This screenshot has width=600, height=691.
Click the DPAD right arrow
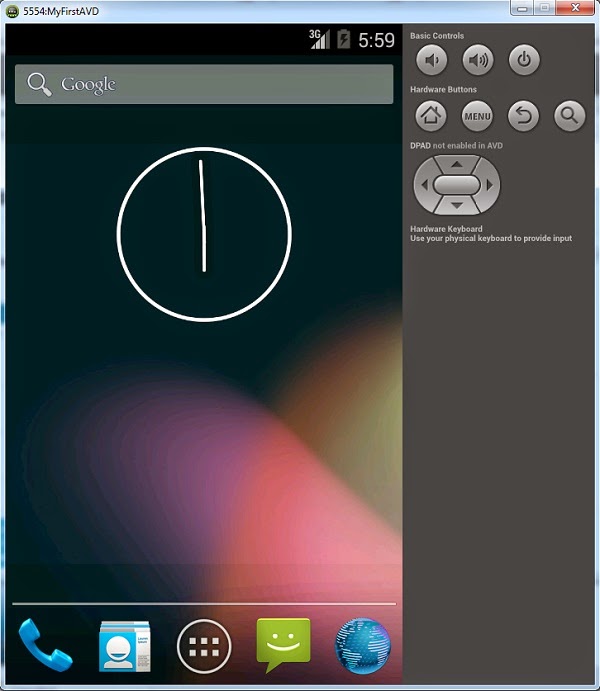click(490, 185)
